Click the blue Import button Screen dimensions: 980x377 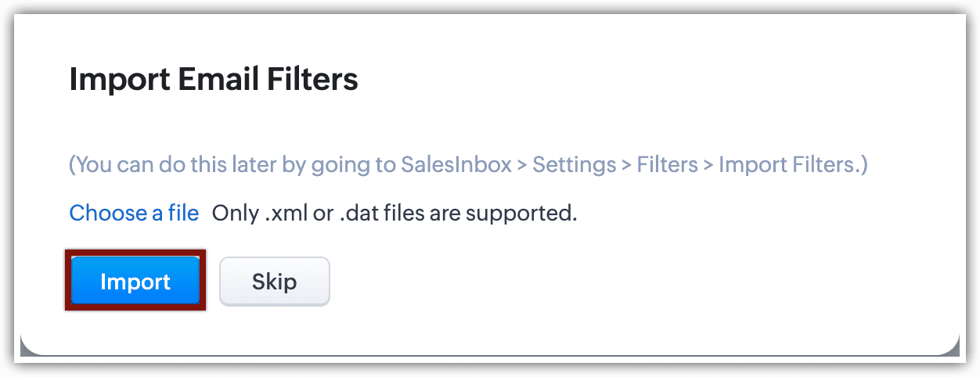[x=135, y=281]
